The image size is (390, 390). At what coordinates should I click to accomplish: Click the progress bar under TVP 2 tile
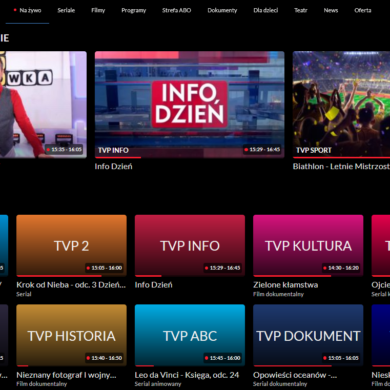click(71, 276)
